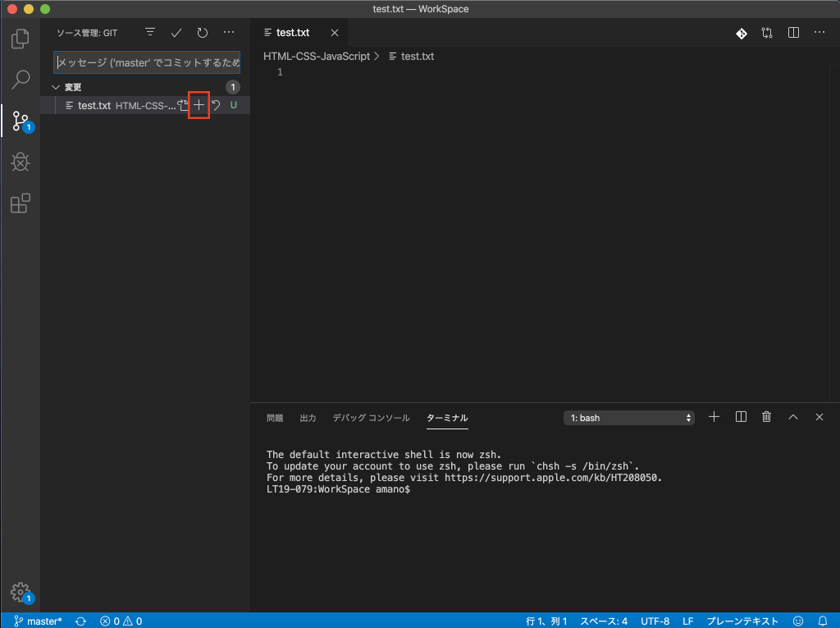Synchronize changes in status bar
Image resolution: width=840 pixels, height=628 pixels.
click(81, 621)
